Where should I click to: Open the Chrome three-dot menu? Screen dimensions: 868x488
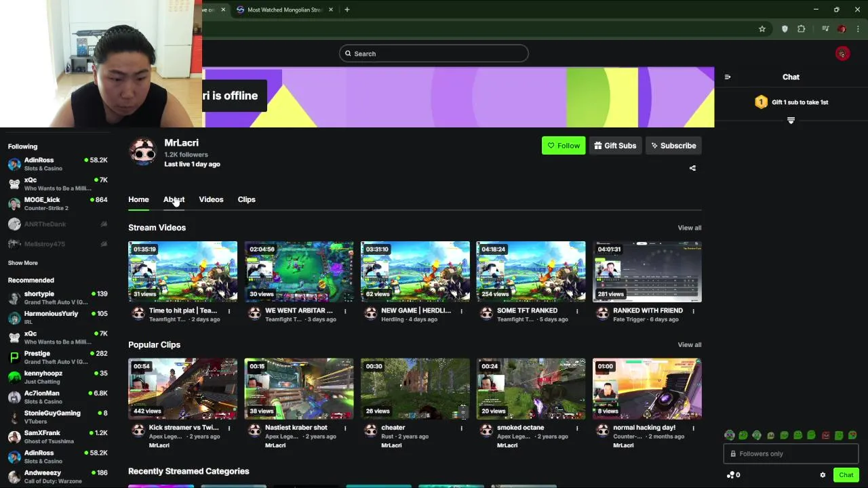pyautogui.click(x=859, y=29)
